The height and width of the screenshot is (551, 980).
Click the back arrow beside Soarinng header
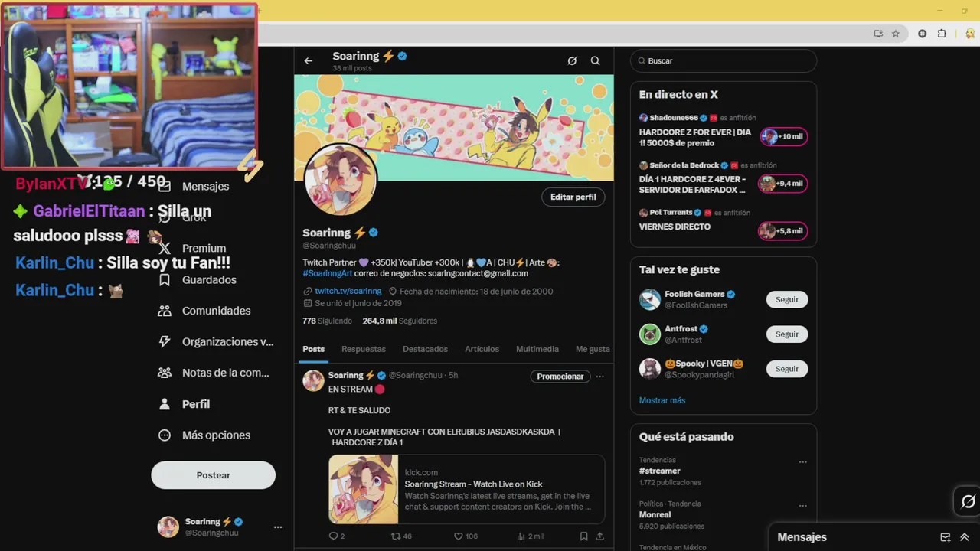pos(309,61)
